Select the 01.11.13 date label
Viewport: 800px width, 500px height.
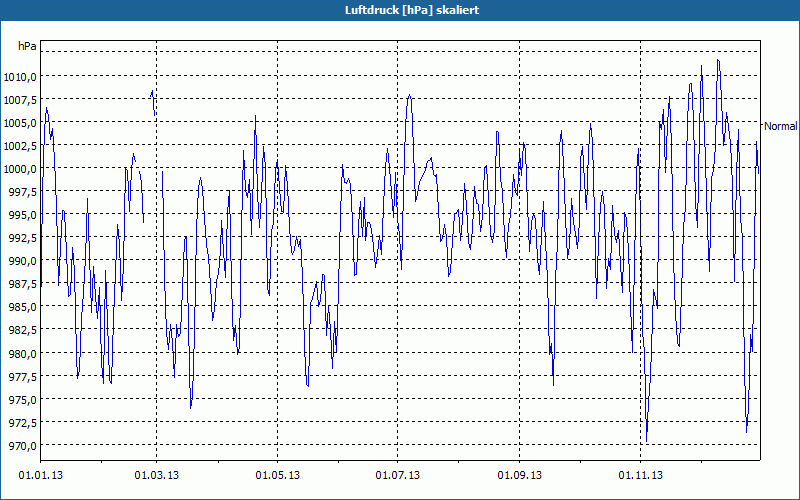tap(641, 476)
